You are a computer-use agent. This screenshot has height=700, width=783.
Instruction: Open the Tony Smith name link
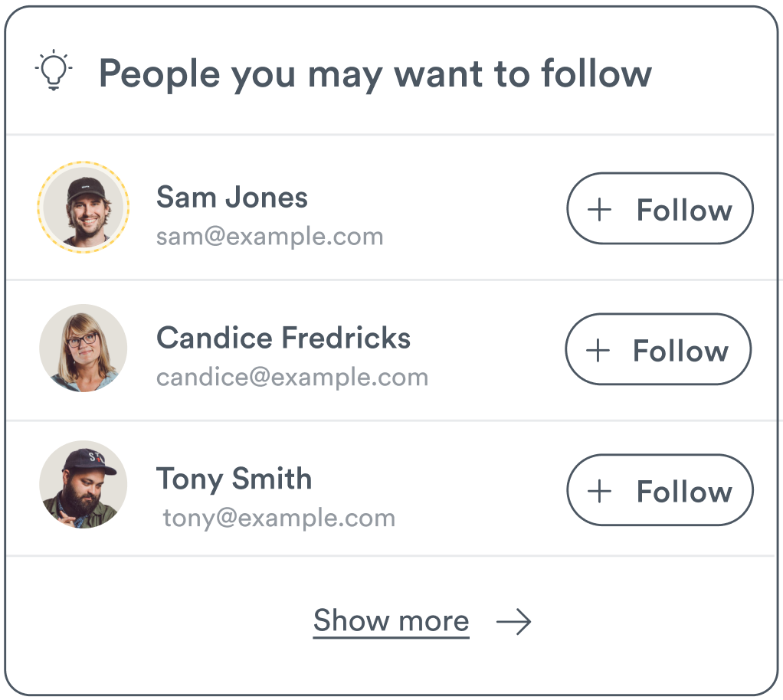click(x=234, y=479)
